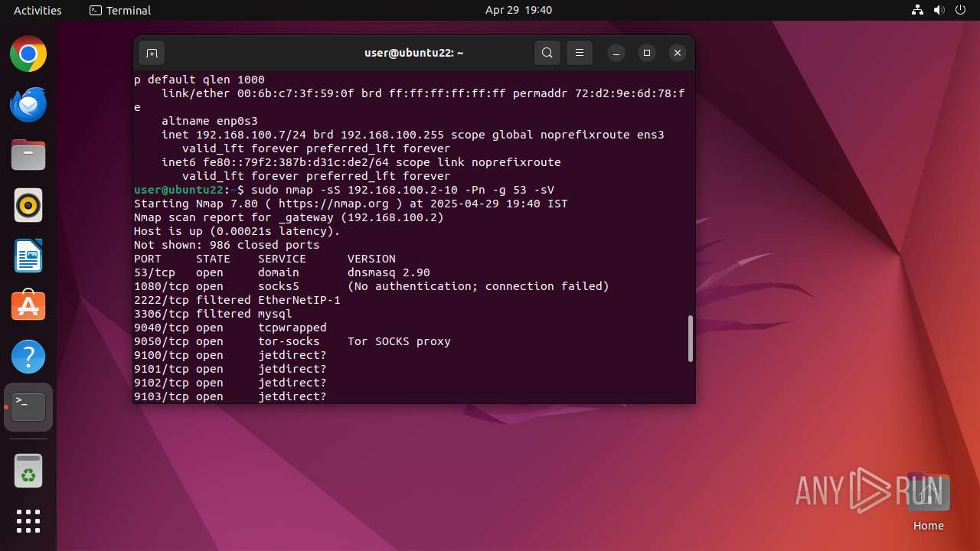Click 'Host is up (0.00021s latency)' line
The height and width of the screenshot is (551, 980).
237,231
